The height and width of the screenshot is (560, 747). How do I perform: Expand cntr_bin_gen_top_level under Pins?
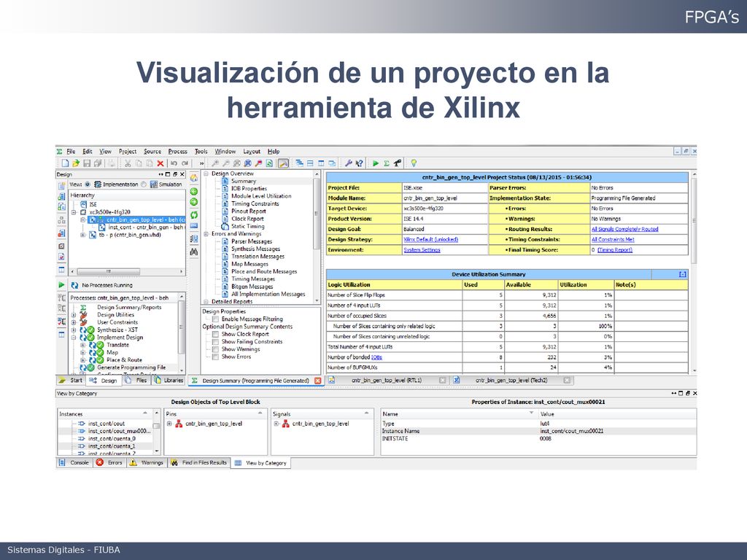pyautogui.click(x=169, y=424)
